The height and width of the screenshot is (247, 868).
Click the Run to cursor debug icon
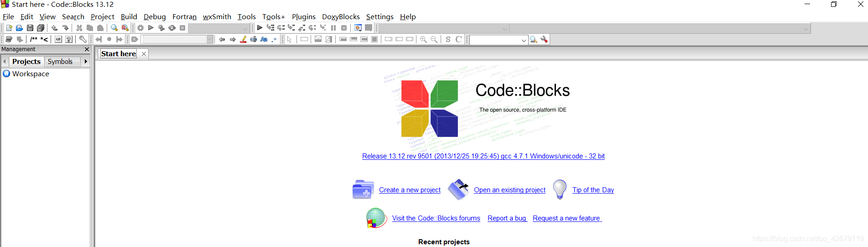[270, 28]
